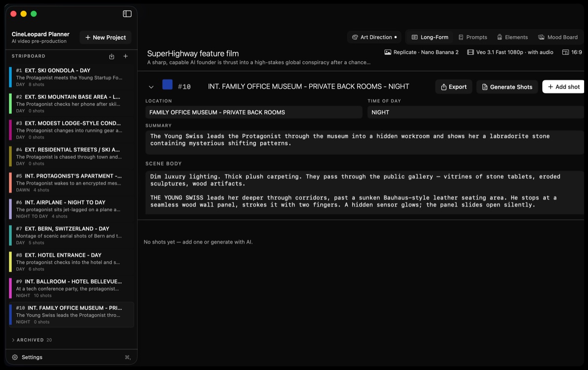Select scene #4 EXT. RESIDENTIAL STREETS
The height and width of the screenshot is (370, 588).
coord(71,157)
